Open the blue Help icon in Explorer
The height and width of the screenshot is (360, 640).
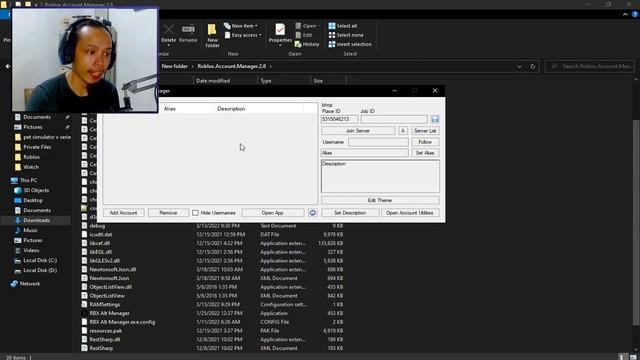635,14
